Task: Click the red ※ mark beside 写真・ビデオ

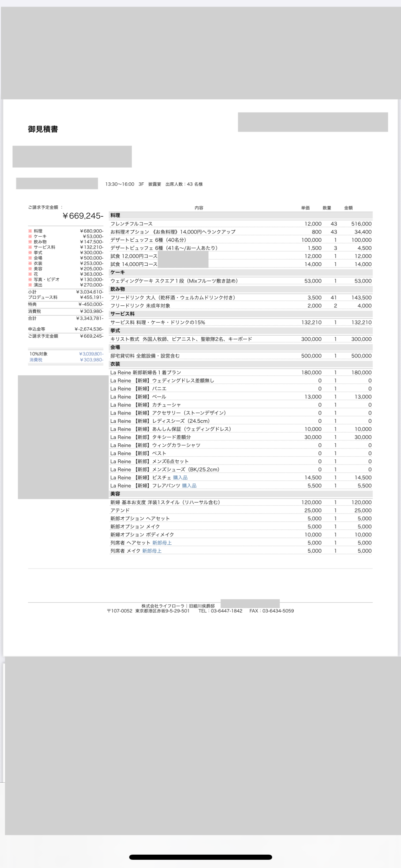Action: pyautogui.click(x=30, y=279)
